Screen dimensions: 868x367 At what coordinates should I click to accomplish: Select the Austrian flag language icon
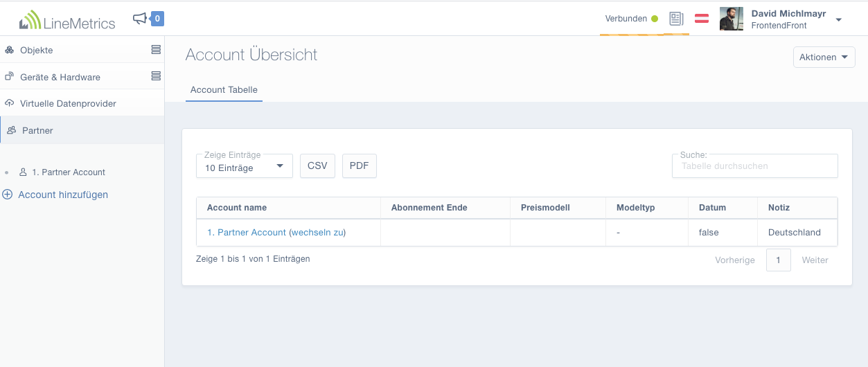702,19
